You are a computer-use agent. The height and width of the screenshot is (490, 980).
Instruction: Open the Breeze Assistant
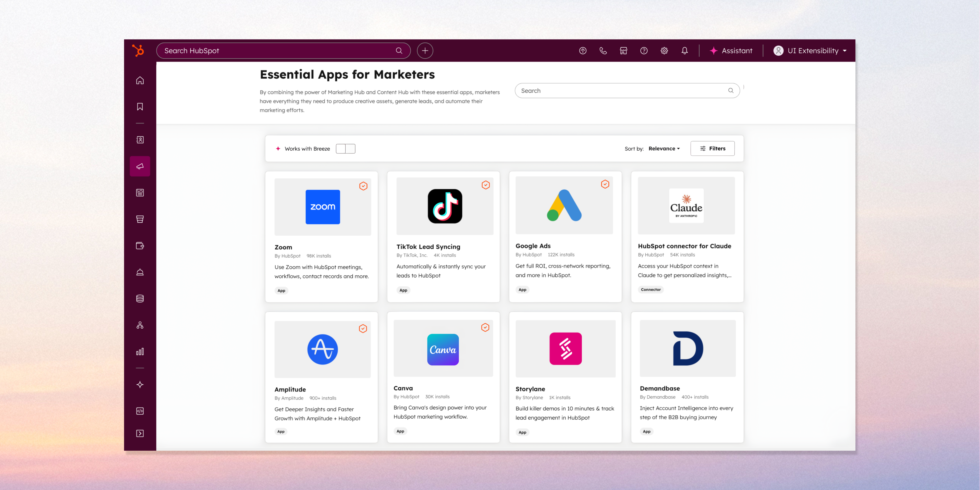pyautogui.click(x=731, y=51)
